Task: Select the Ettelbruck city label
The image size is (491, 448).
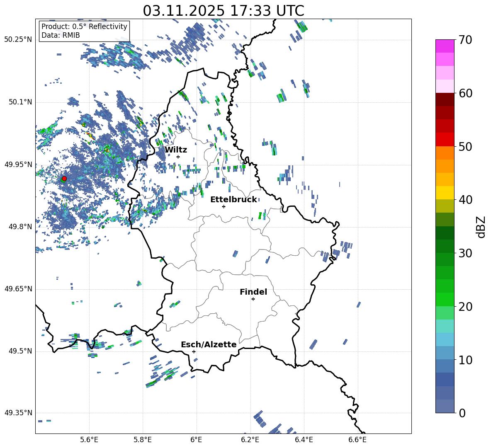Action: coord(233,200)
